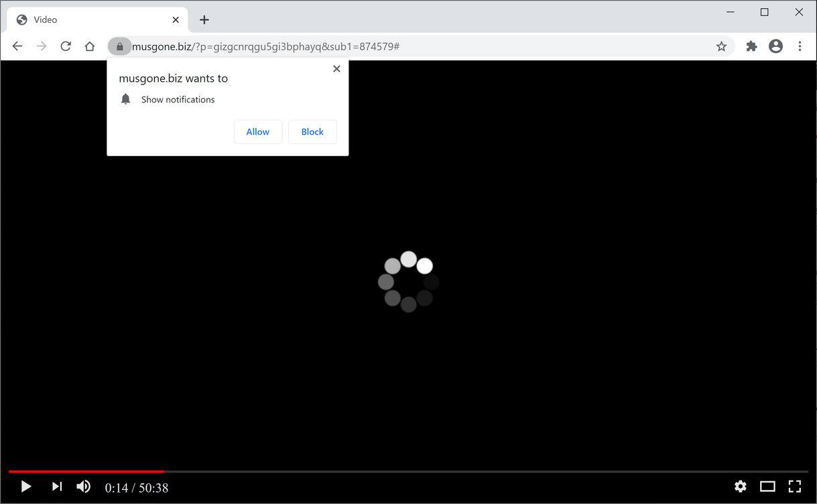Maximize the browser window

765,12
